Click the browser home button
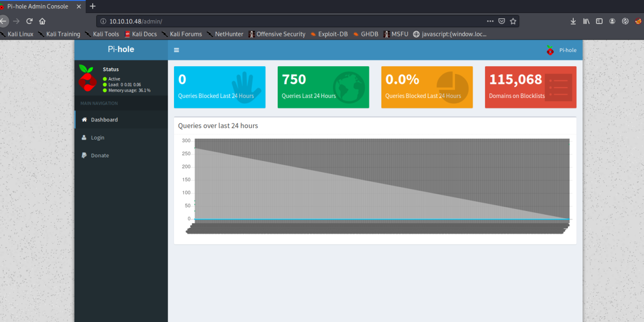This screenshot has width=644, height=322. click(x=43, y=21)
